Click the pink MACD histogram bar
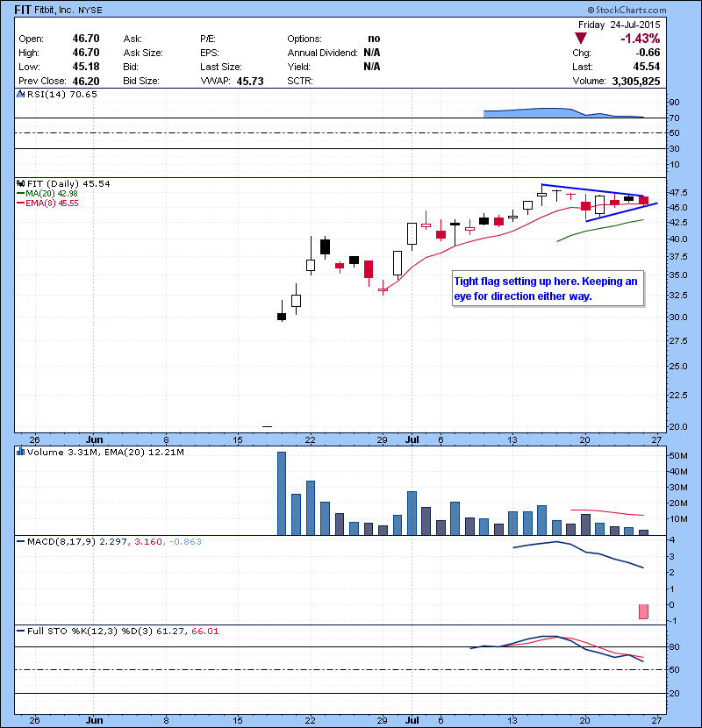The image size is (702, 728). 643,611
